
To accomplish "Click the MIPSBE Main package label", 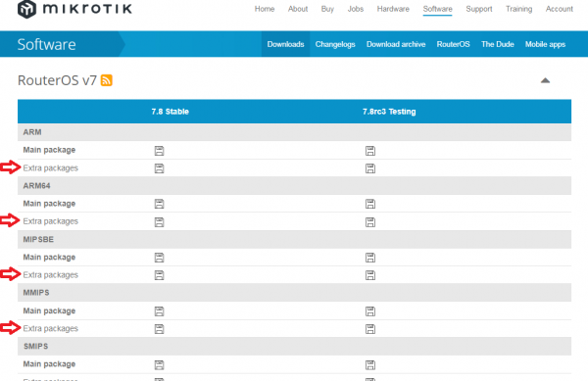I will click(x=49, y=258).
